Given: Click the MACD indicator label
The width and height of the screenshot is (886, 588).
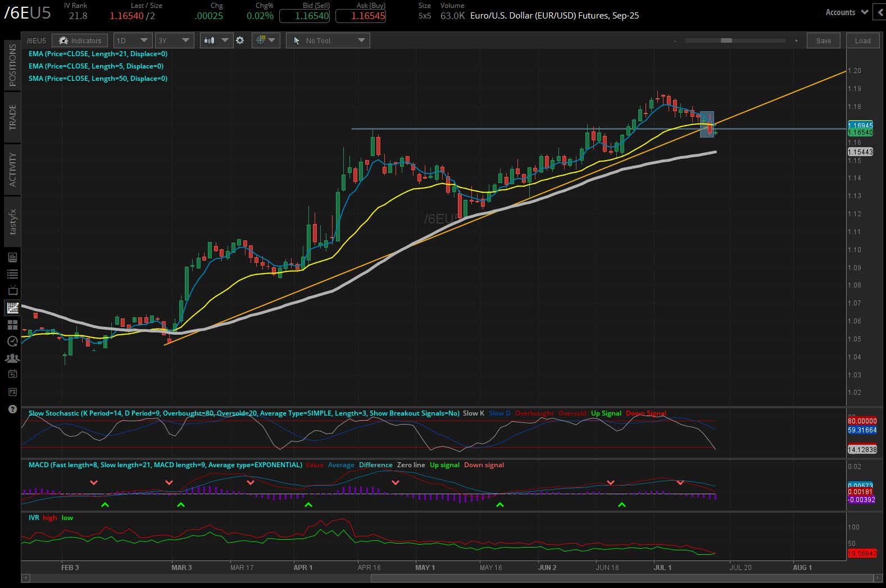Looking at the screenshot, I should click(x=165, y=465).
